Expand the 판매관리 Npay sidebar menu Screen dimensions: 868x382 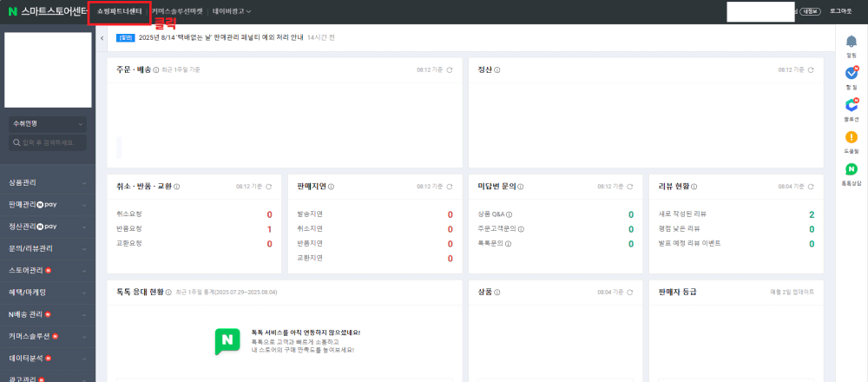tap(48, 204)
